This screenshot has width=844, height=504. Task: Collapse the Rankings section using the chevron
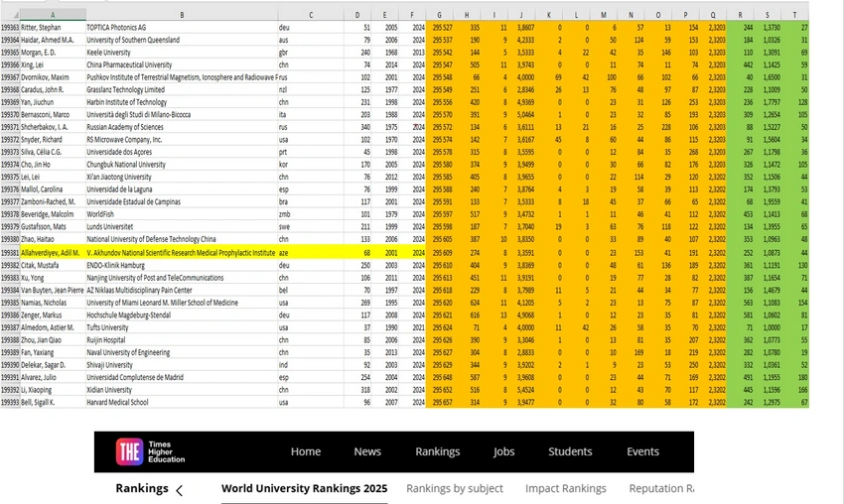pos(179,490)
